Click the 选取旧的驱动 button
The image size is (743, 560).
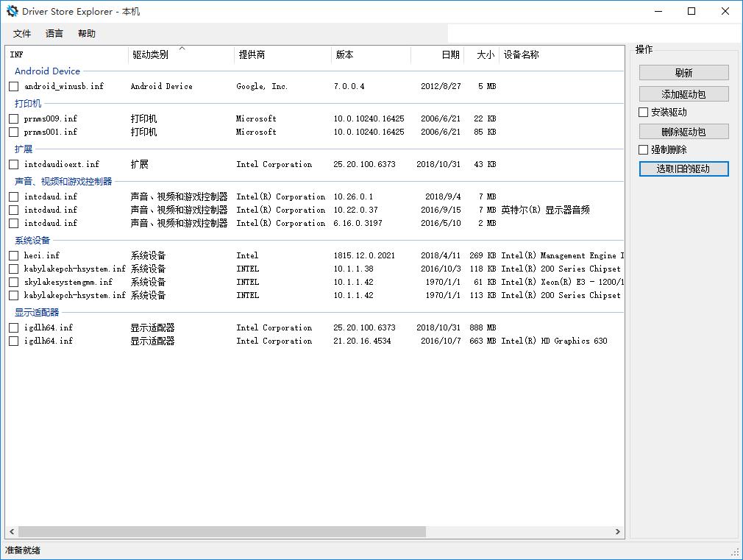(683, 169)
